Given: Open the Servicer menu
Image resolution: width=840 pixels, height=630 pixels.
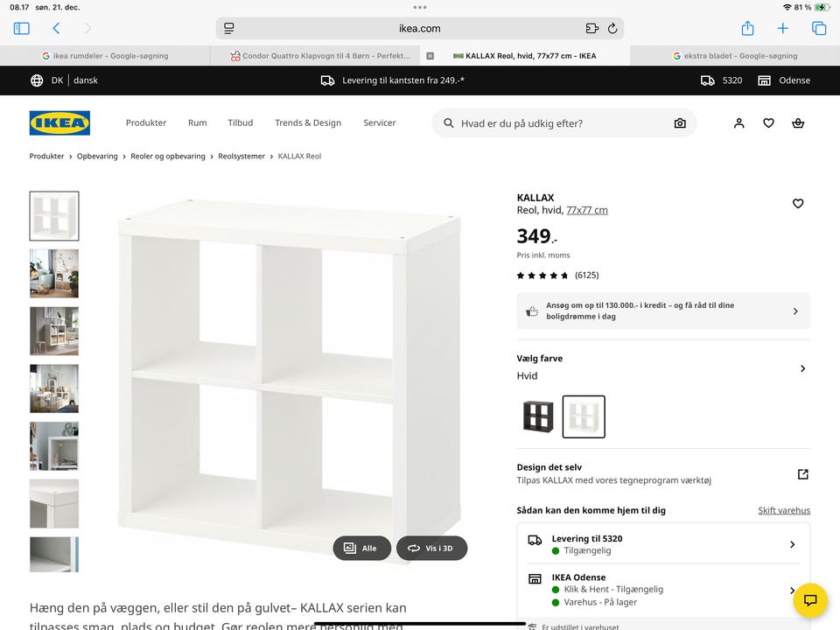Looking at the screenshot, I should coord(379,122).
